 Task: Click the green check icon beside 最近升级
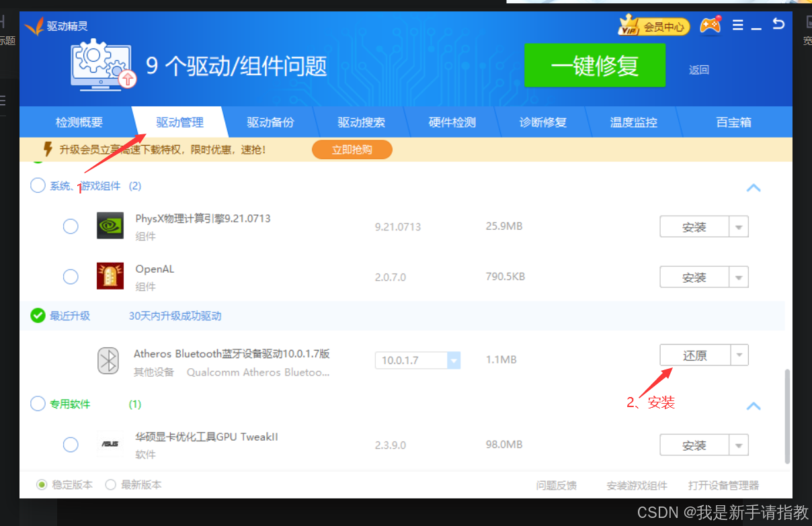tap(38, 315)
